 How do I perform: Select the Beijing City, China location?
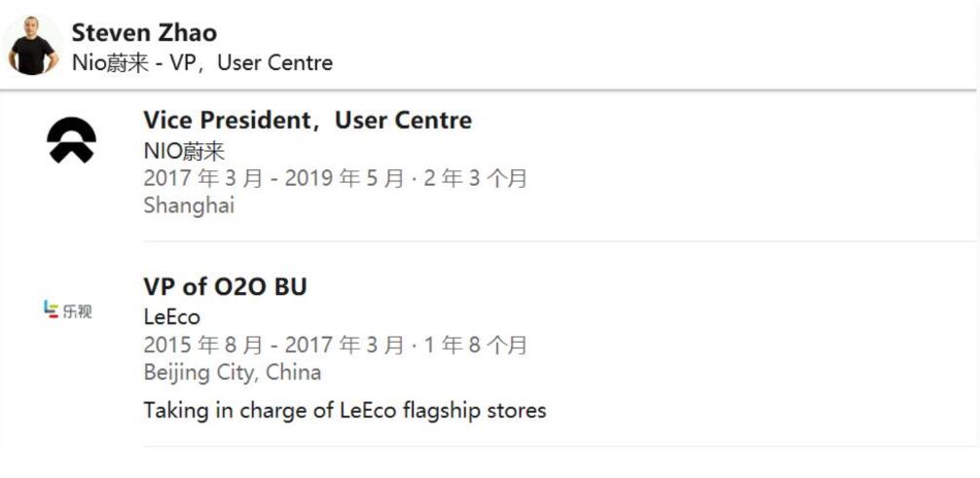(232, 372)
